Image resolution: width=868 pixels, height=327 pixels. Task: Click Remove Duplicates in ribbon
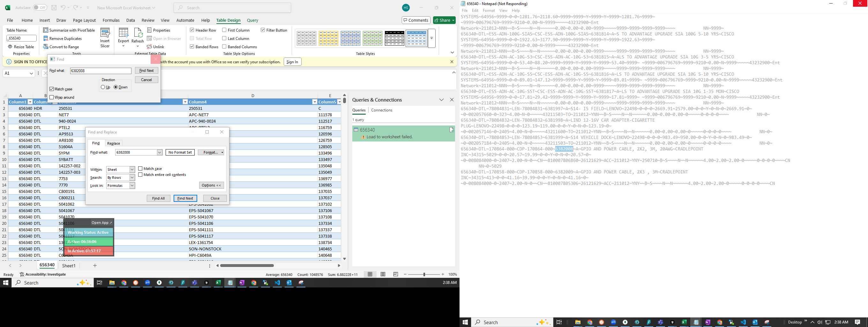(63, 38)
